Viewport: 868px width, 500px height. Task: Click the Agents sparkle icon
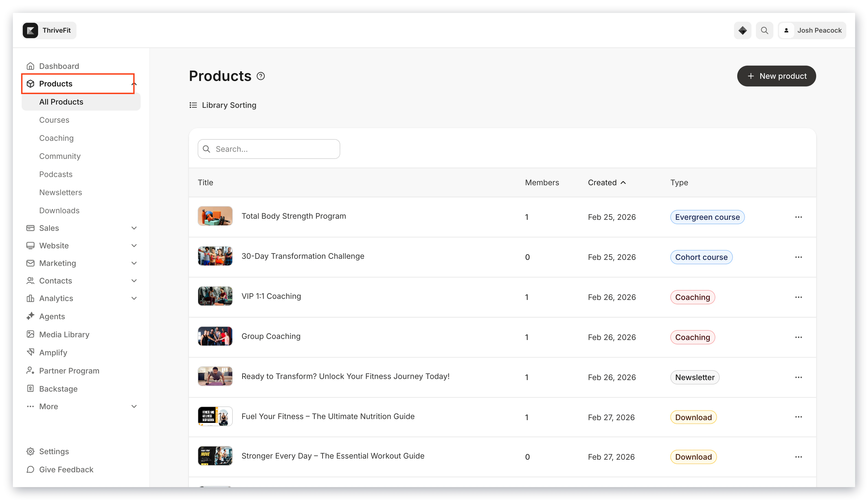pos(30,316)
